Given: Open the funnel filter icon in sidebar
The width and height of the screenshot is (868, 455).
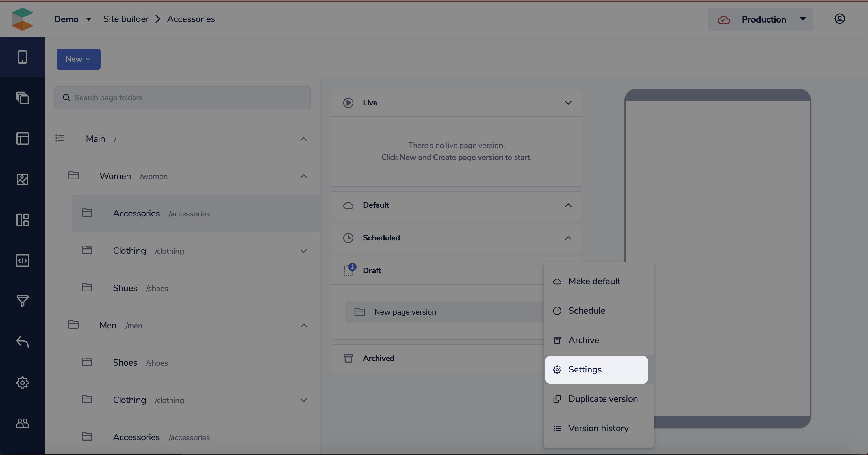Looking at the screenshot, I should pos(22,301).
